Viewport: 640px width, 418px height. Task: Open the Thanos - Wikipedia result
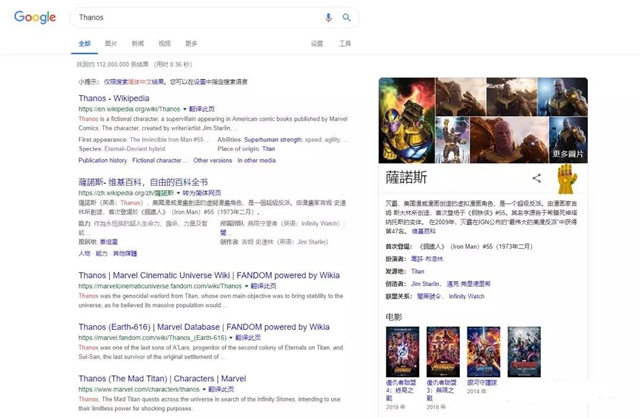(114, 98)
